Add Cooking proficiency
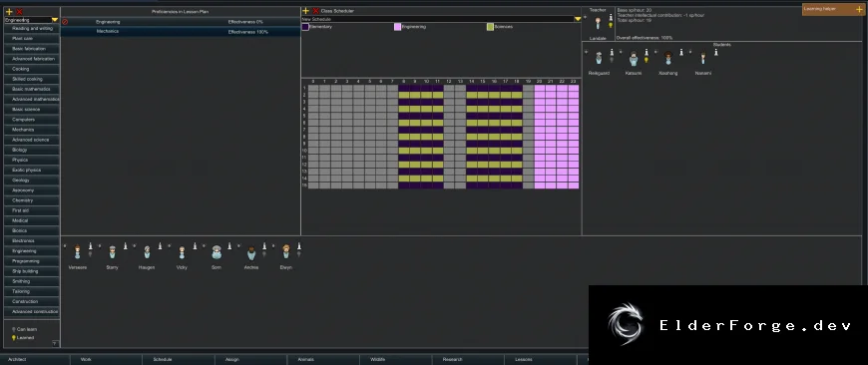The height and width of the screenshot is (365, 868). coord(32,69)
